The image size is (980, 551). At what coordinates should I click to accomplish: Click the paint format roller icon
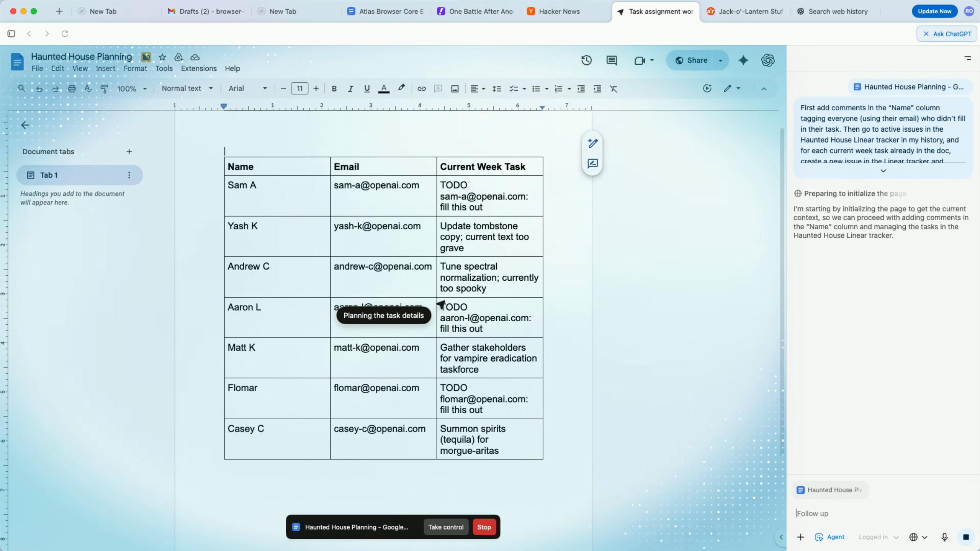(x=104, y=88)
